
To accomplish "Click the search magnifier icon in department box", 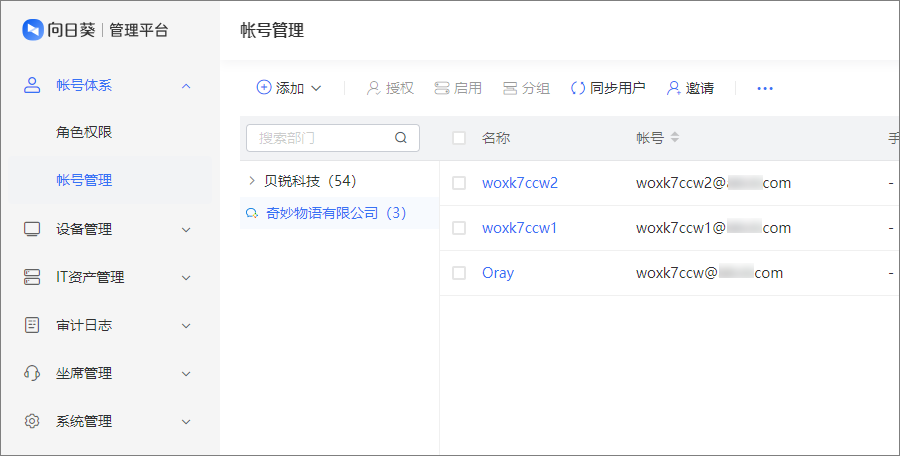I will (401, 138).
